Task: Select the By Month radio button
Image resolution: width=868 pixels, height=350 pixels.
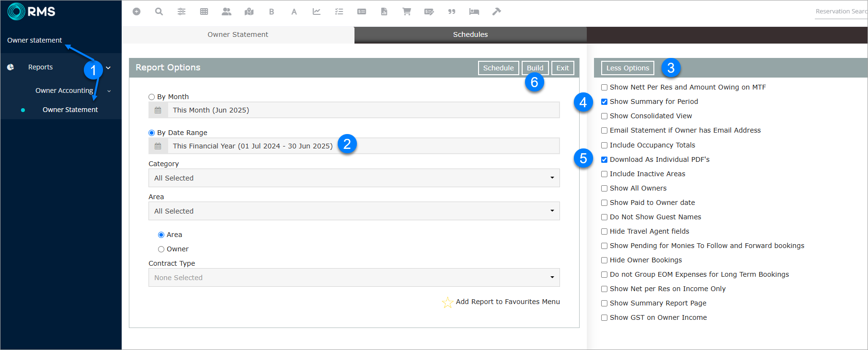Action: pos(152,97)
